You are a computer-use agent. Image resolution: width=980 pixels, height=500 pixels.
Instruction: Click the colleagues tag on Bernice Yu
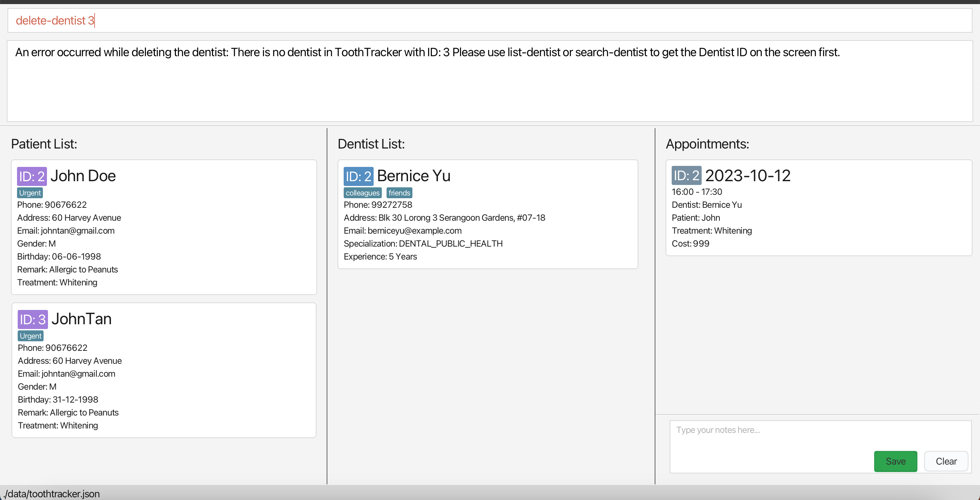pos(362,193)
